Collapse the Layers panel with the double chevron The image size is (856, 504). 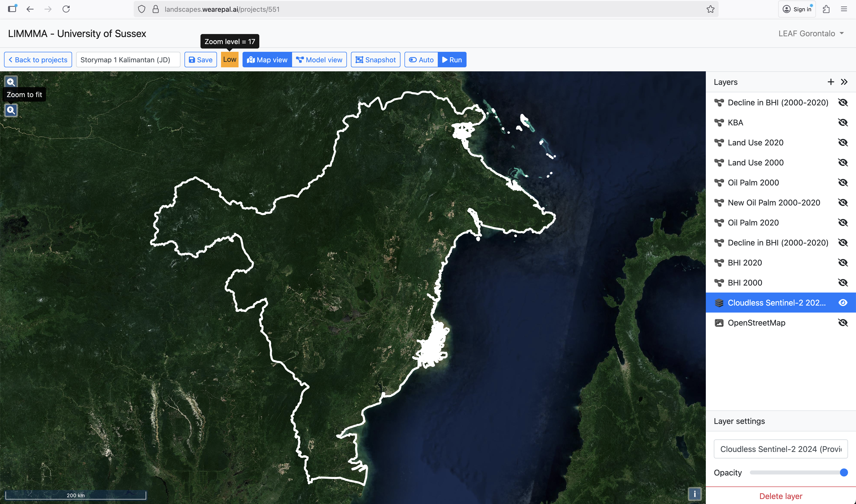844,82
